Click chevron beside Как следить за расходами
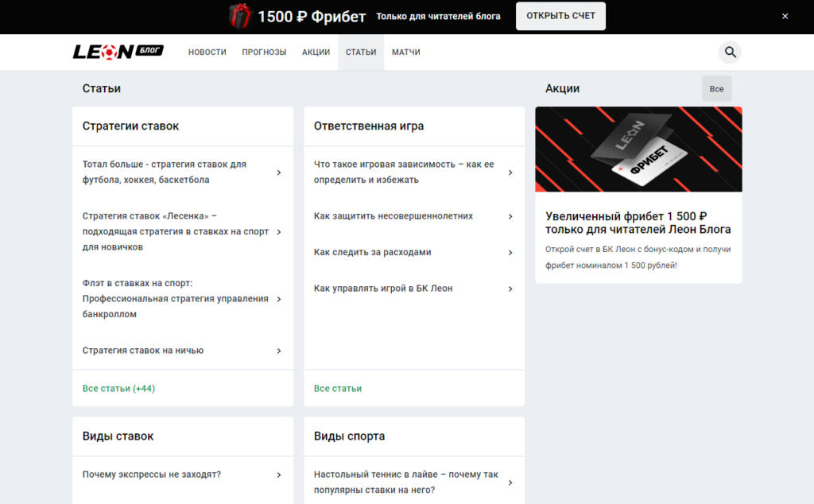The height and width of the screenshot is (504, 814). tap(510, 253)
